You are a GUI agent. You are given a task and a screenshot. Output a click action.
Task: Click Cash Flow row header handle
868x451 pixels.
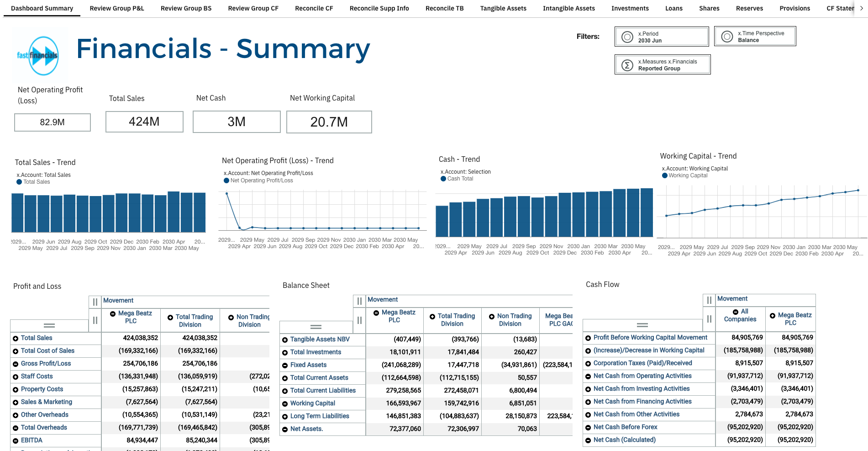point(642,325)
